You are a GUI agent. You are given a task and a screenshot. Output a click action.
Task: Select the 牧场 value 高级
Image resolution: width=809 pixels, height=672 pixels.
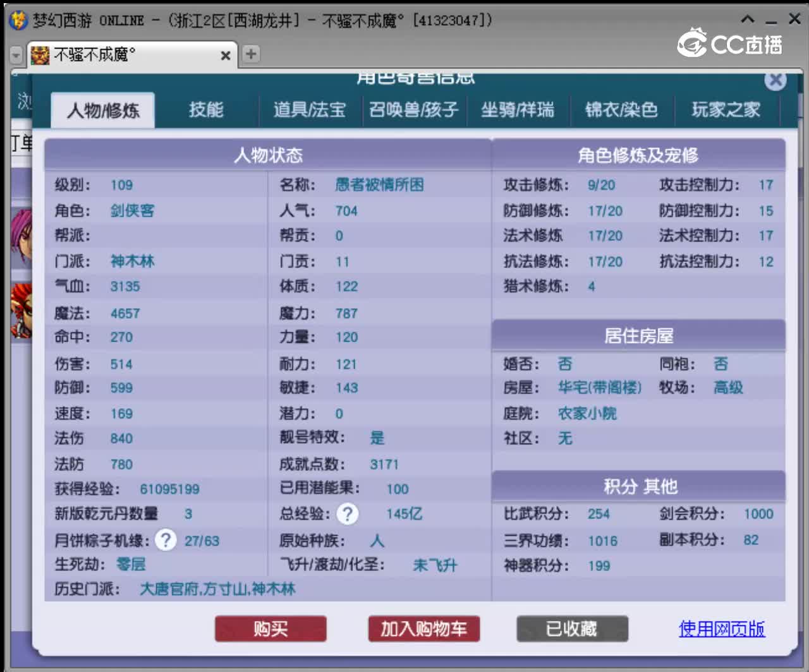pyautogui.click(x=728, y=388)
